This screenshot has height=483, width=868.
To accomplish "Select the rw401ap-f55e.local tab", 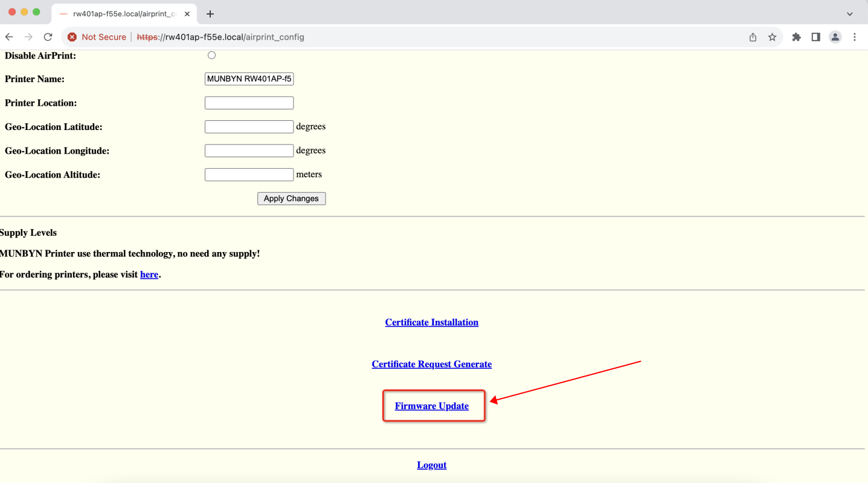I will (x=124, y=14).
